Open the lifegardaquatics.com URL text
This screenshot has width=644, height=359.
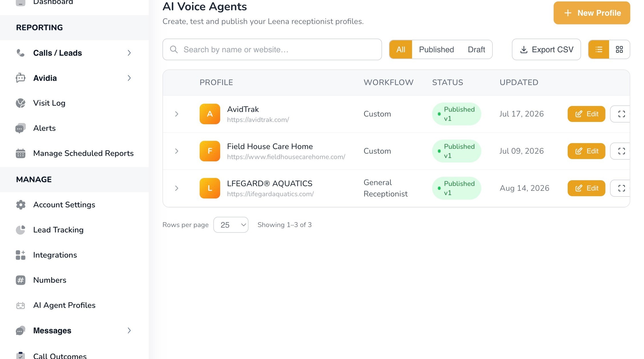pyautogui.click(x=270, y=194)
